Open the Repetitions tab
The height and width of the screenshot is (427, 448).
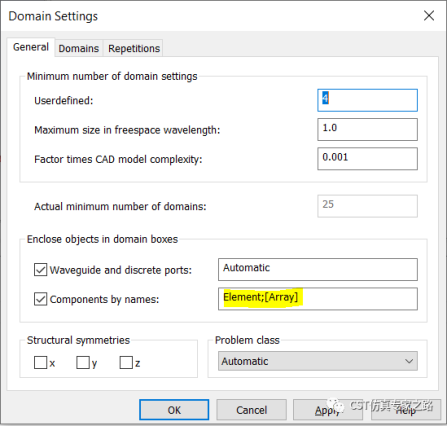click(x=134, y=48)
